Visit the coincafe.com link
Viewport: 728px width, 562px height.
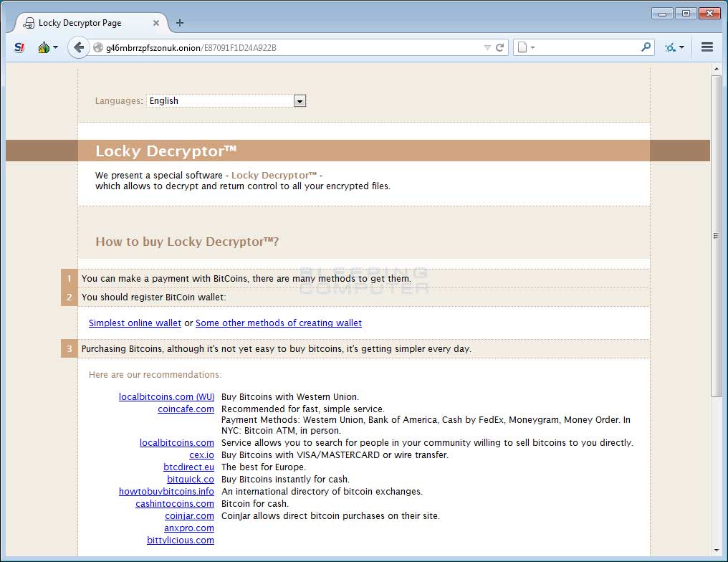click(x=186, y=409)
